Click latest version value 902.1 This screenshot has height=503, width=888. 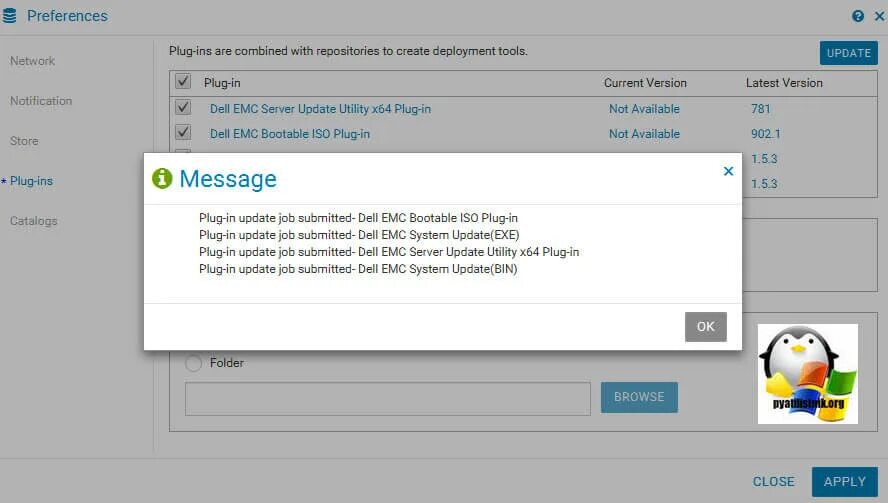[766, 134]
